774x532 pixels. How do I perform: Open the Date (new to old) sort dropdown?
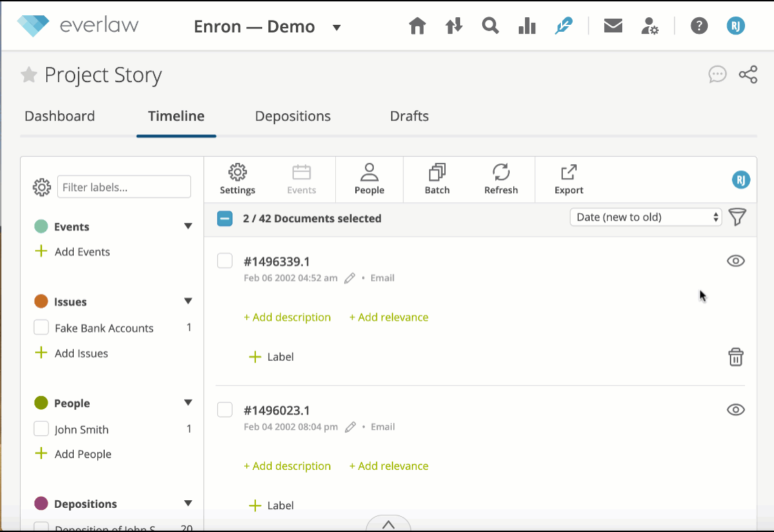(646, 217)
